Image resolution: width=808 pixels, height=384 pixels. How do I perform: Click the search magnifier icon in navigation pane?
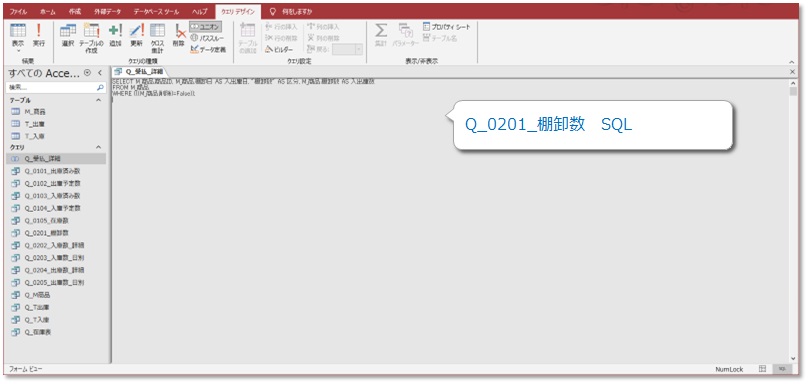[x=100, y=88]
